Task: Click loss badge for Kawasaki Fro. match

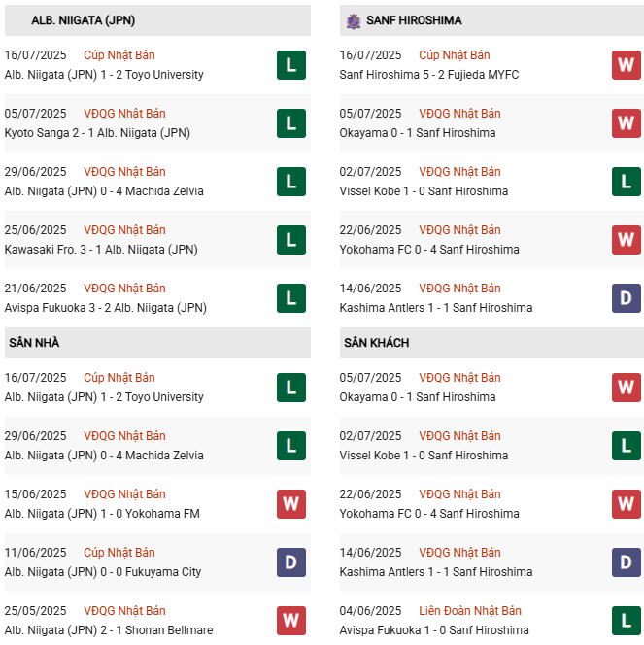Action: click(291, 240)
